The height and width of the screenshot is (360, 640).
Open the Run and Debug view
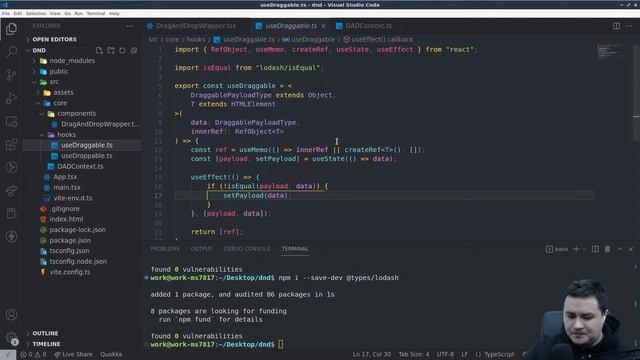click(x=11, y=98)
